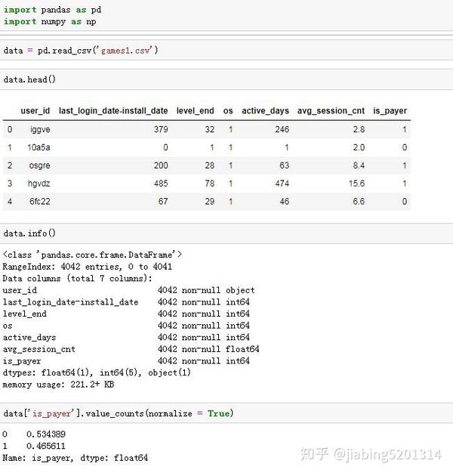
Task: Click the 'memory usage: 221.2+ KB' line
Action: 58,385
